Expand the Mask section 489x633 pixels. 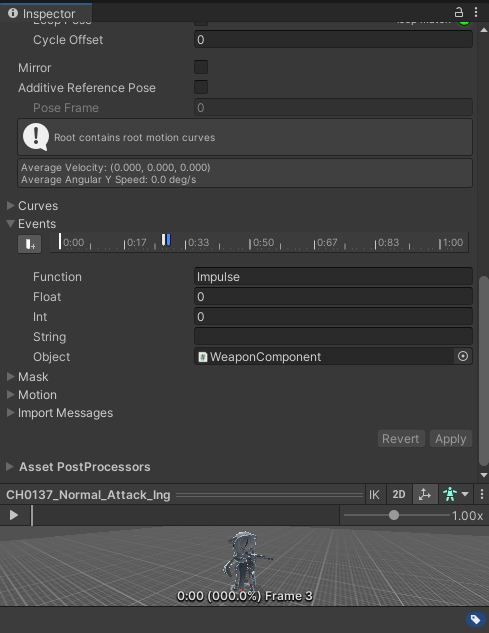[x=11, y=377]
